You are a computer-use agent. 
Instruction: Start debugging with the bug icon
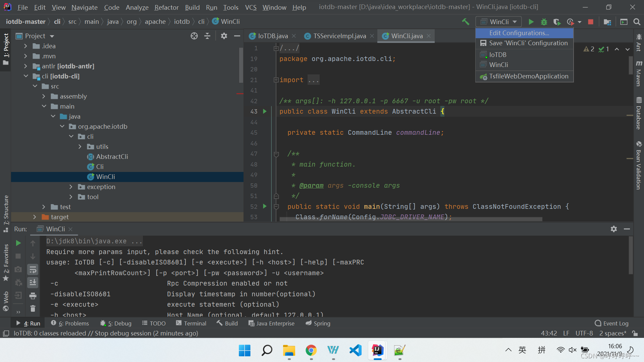pos(544,22)
